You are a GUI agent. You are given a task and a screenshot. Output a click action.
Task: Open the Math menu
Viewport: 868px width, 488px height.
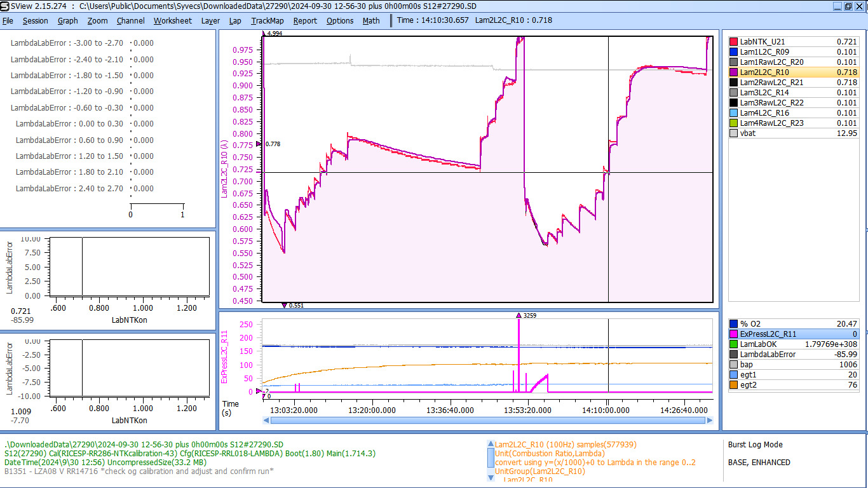coord(371,20)
